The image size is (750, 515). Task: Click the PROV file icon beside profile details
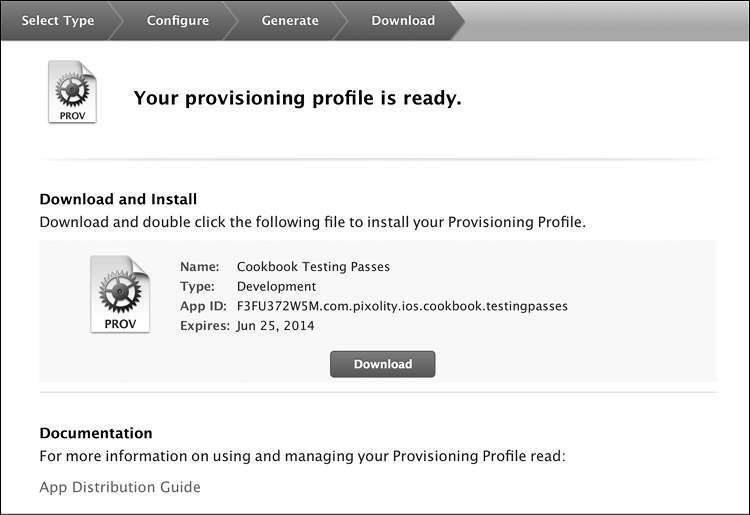119,294
